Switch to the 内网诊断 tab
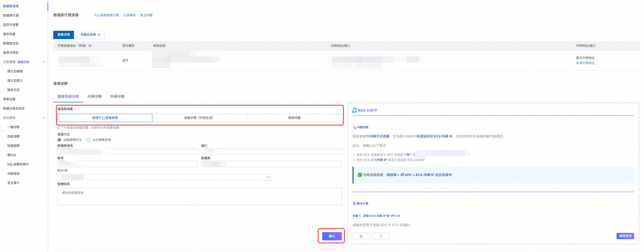 pos(95,96)
